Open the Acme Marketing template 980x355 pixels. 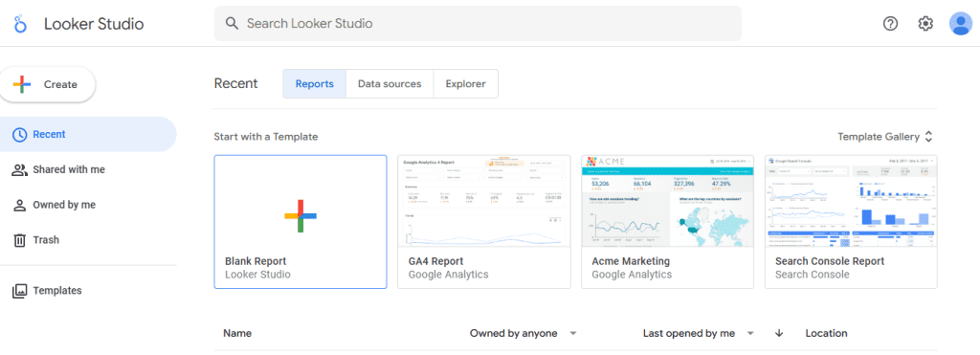(667, 222)
